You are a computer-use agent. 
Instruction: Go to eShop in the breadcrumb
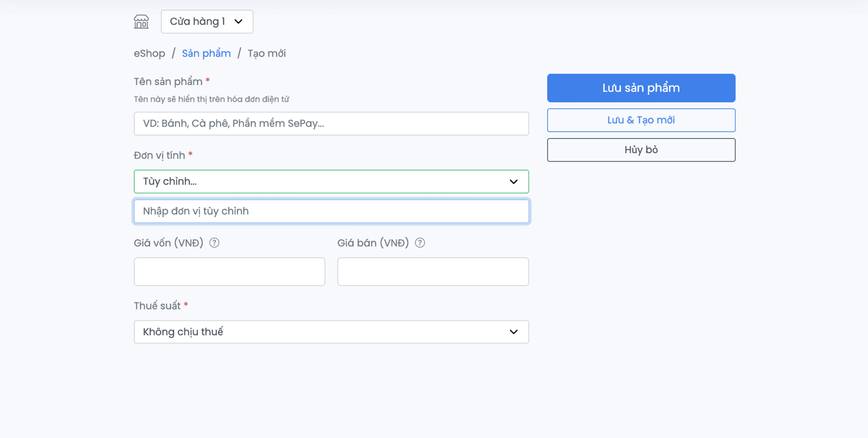(149, 54)
